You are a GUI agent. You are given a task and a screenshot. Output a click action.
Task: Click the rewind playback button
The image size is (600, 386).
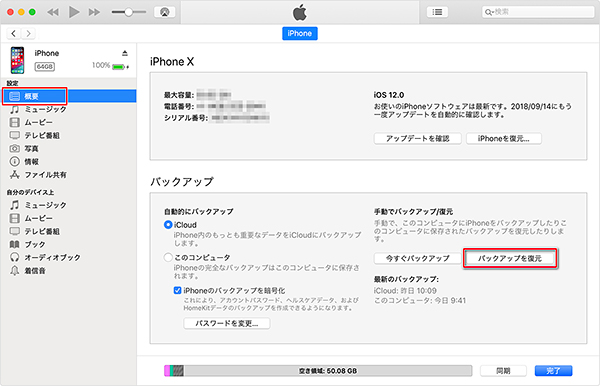click(53, 12)
